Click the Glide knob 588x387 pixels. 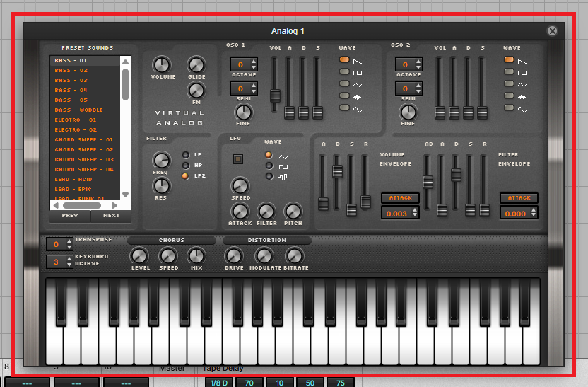pos(196,65)
